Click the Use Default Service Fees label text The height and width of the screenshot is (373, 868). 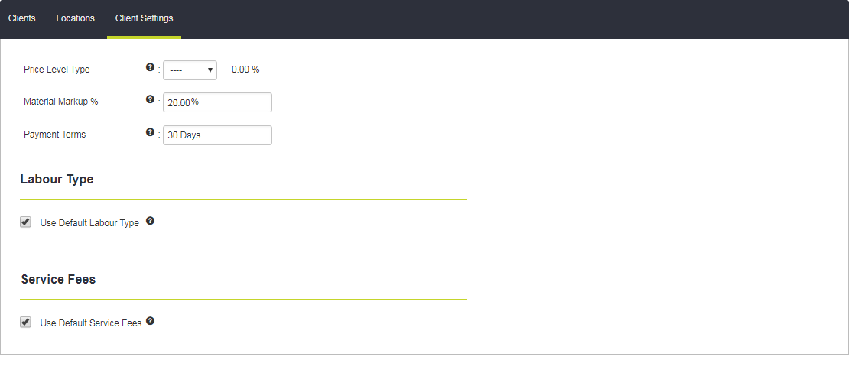91,323
